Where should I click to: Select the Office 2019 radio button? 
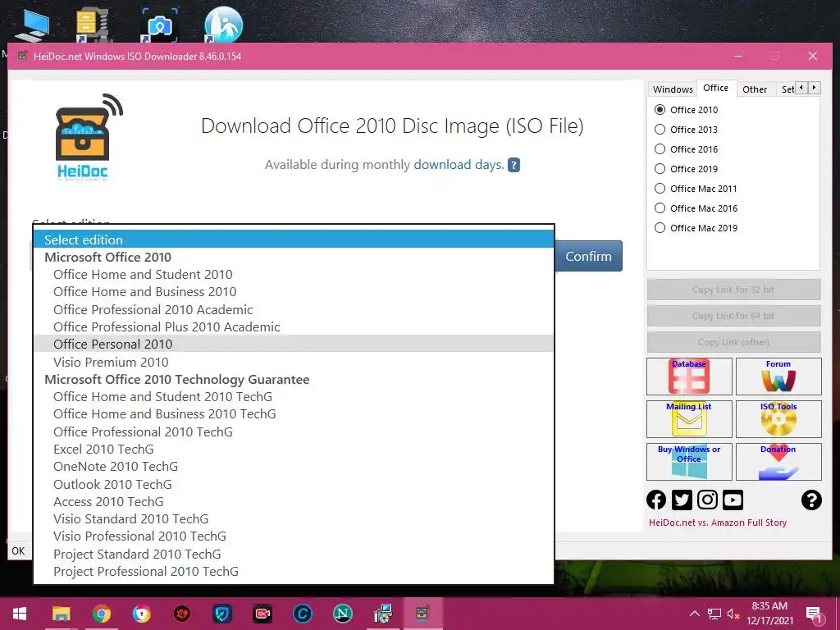click(x=660, y=169)
